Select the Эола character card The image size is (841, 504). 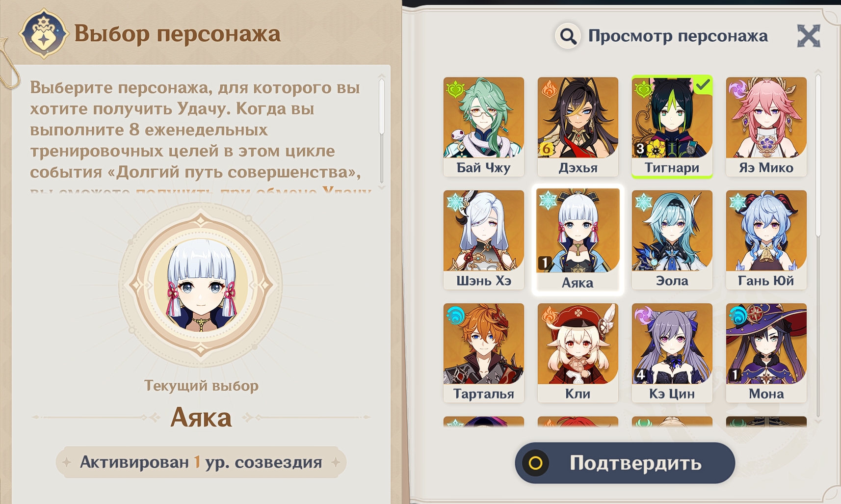coord(672,240)
